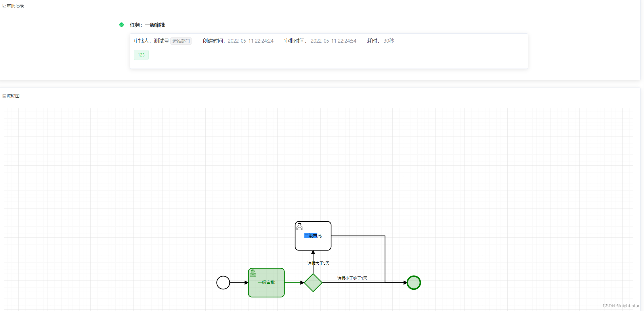Screen dimensions: 644x311
Task: Click the 任务：一级审批 title
Action: click(x=147, y=25)
